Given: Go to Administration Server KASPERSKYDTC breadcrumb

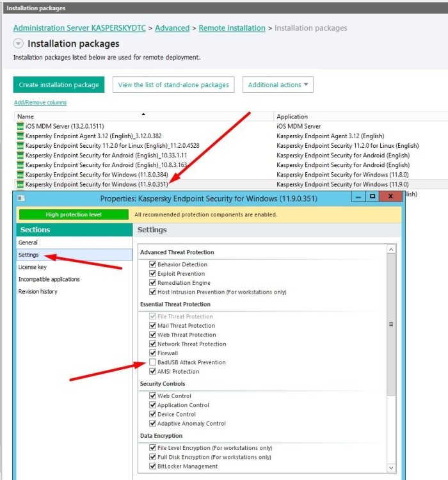Looking at the screenshot, I should point(79,28).
